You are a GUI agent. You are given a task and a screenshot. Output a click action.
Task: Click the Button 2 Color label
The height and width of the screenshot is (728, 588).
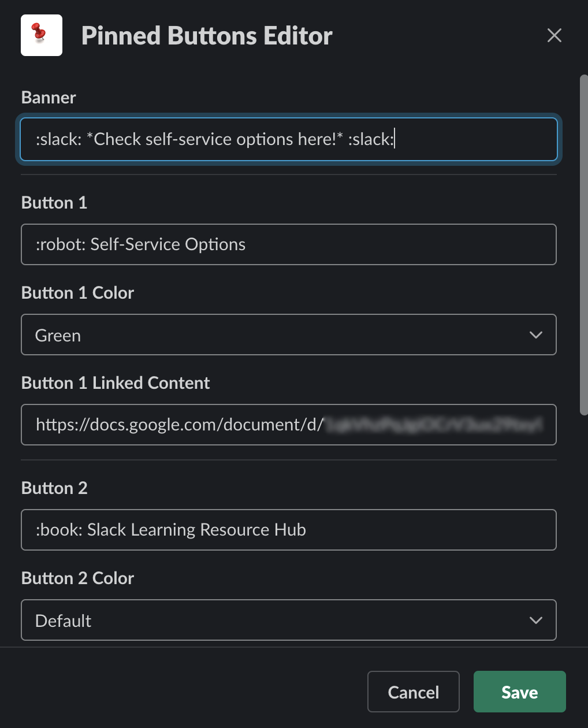77,578
